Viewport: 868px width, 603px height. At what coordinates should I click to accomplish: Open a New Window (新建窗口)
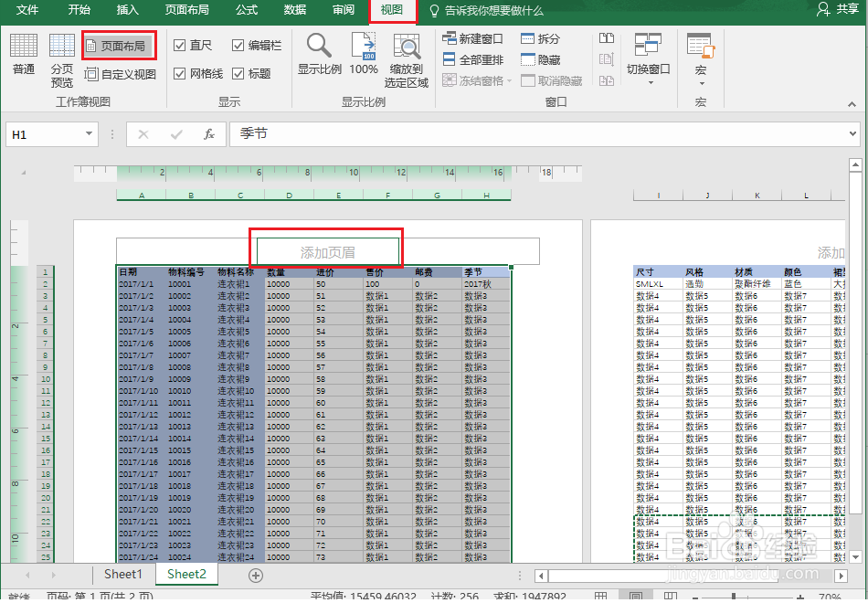[x=472, y=38]
